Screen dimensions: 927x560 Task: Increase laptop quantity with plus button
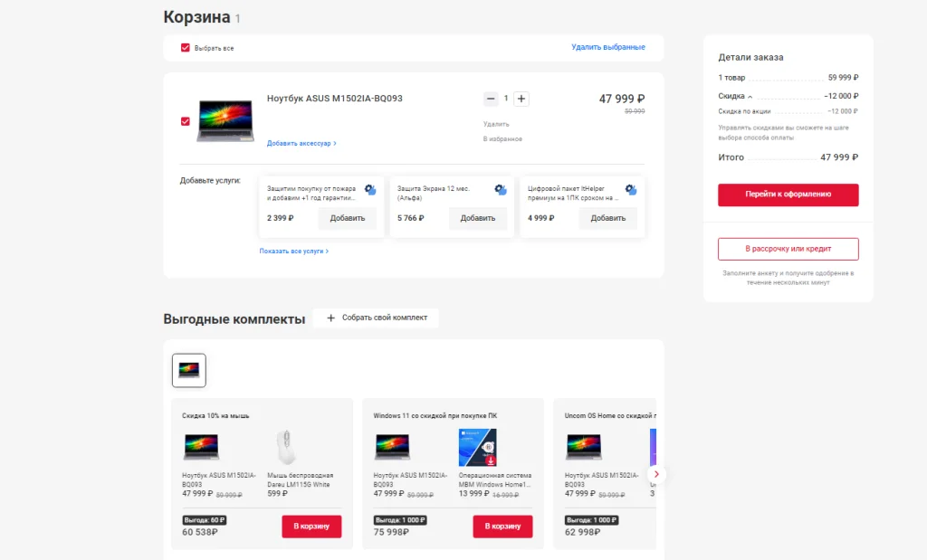521,99
